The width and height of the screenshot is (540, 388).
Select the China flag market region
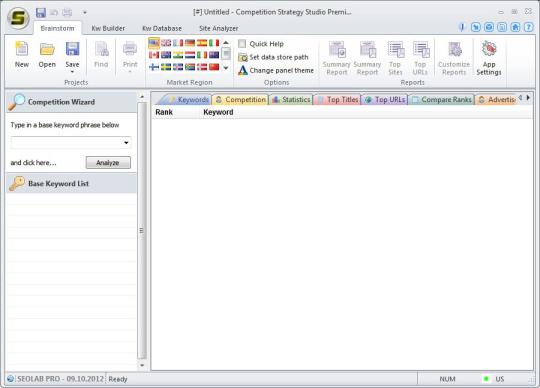pos(214,67)
